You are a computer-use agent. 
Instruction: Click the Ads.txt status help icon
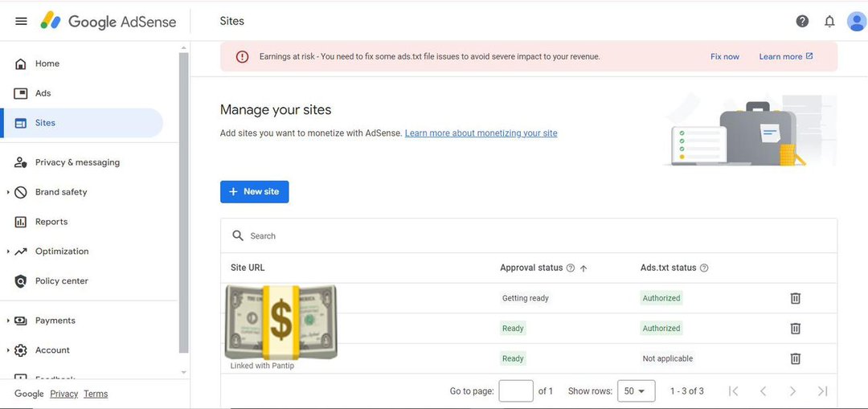pos(704,268)
